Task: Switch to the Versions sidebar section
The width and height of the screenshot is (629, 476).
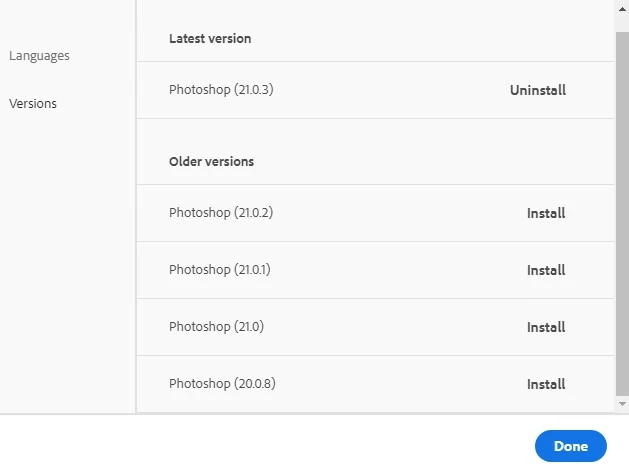Action: [33, 104]
